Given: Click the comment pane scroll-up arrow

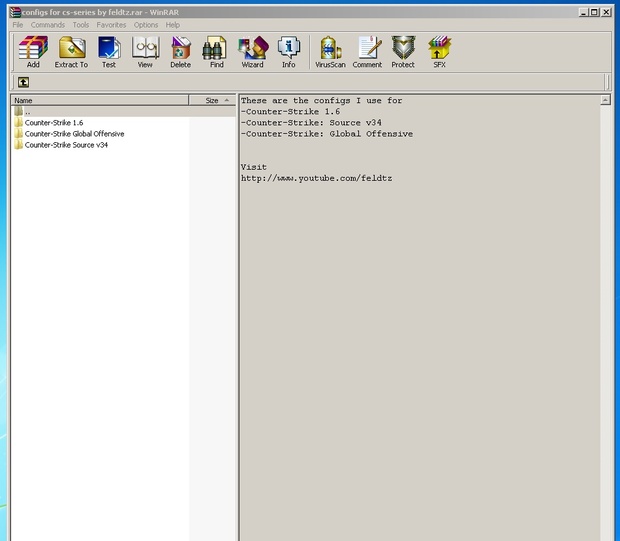Looking at the screenshot, I should [x=605, y=100].
